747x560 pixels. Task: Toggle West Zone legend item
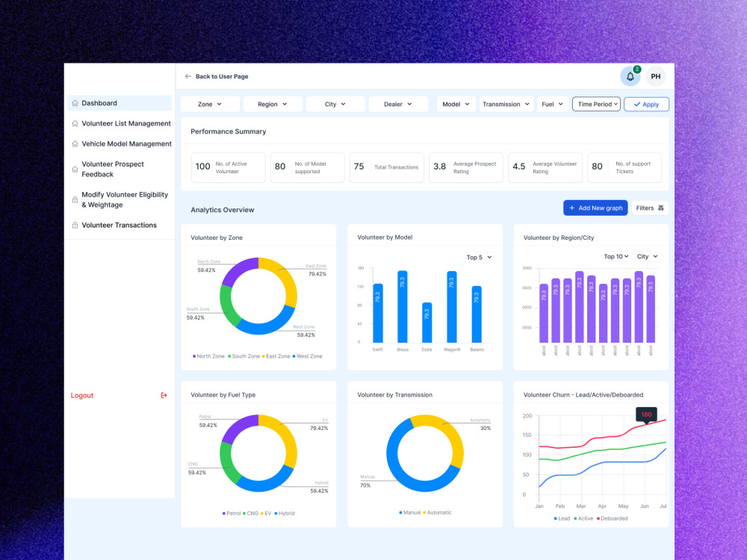tap(307, 356)
